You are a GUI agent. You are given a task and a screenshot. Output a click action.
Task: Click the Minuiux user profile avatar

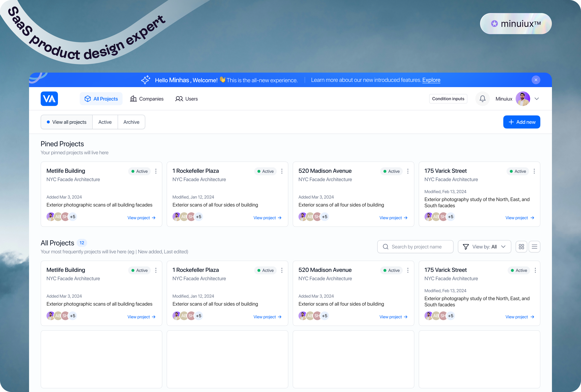pyautogui.click(x=523, y=99)
